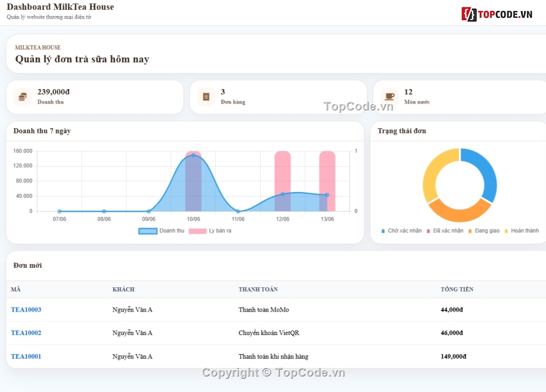This screenshot has width=546, height=392.
Task: Toggle Ly bán ra legend item
Action: tap(210, 231)
